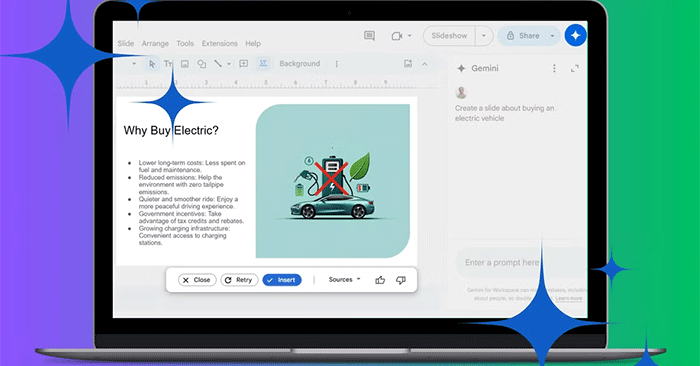The width and height of the screenshot is (700, 366).
Task: Click the Retry button
Action: 239,280
